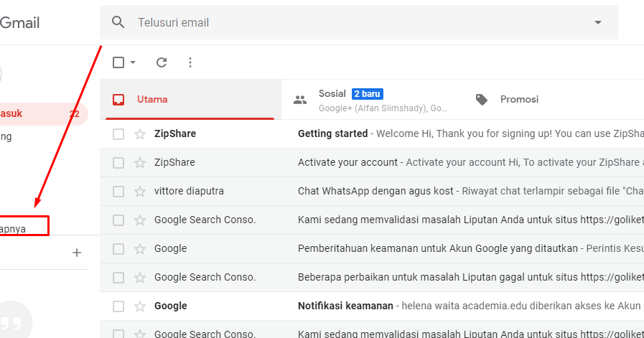Select the Utama tab

pos(152,100)
